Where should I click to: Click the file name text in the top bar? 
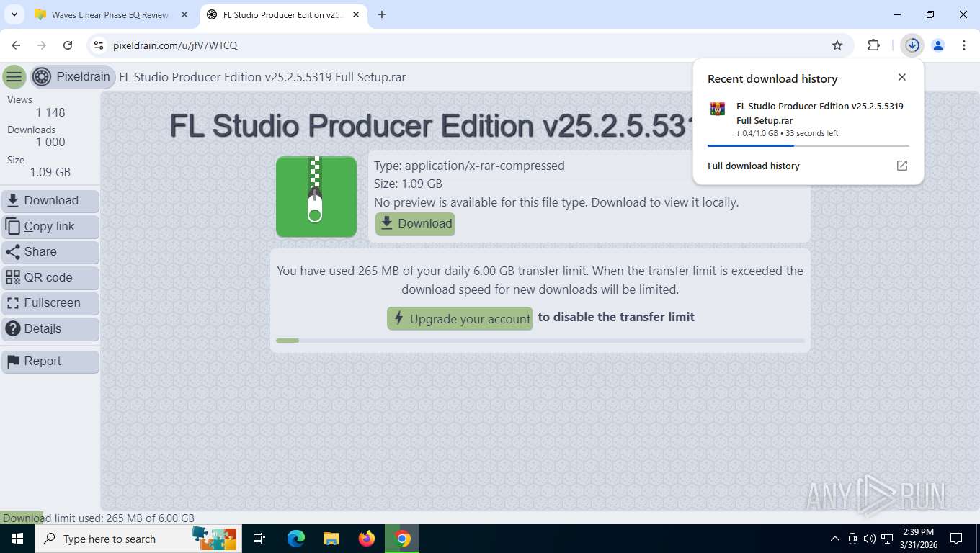coord(262,77)
